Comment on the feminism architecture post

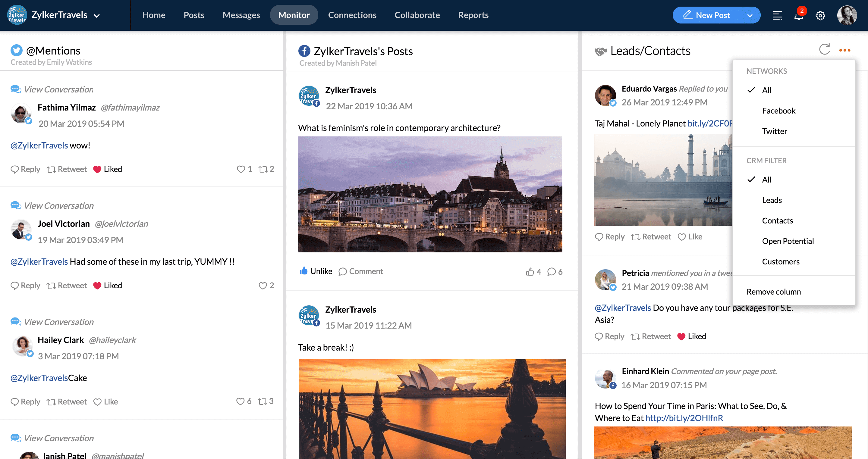(x=360, y=271)
